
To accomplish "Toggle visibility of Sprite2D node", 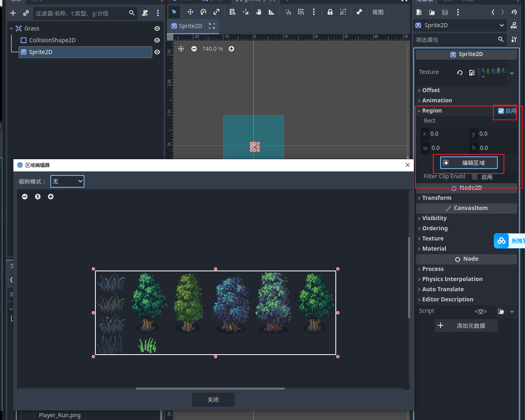I will (157, 52).
